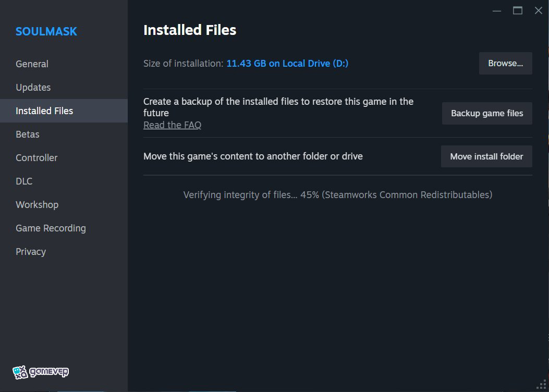
Task: Click the Installed Files page heading
Action: (x=190, y=30)
